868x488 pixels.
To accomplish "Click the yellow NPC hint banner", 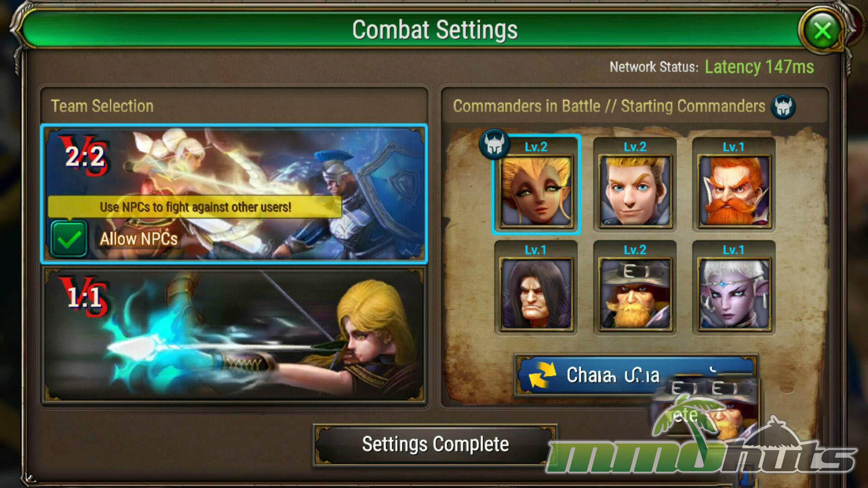I will (194, 207).
